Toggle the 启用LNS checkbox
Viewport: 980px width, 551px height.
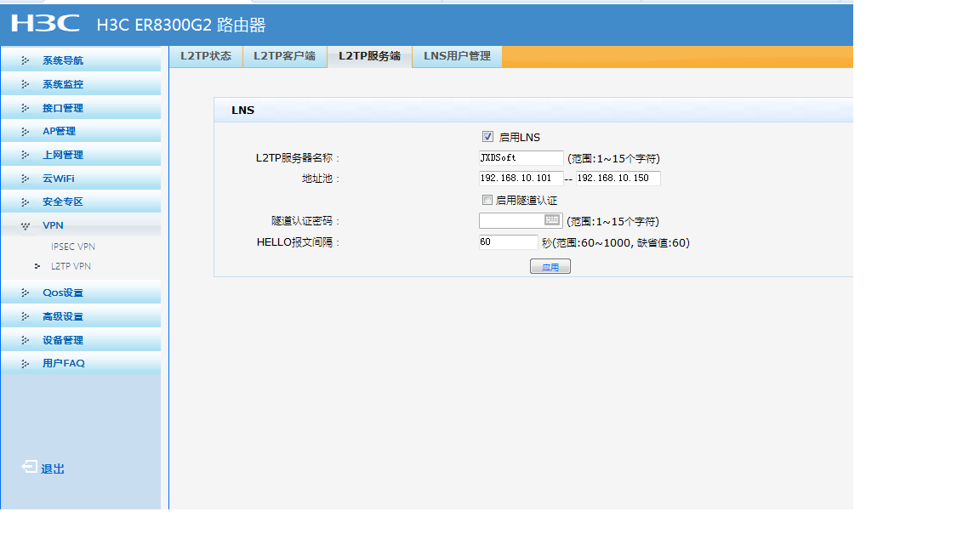[x=487, y=137]
